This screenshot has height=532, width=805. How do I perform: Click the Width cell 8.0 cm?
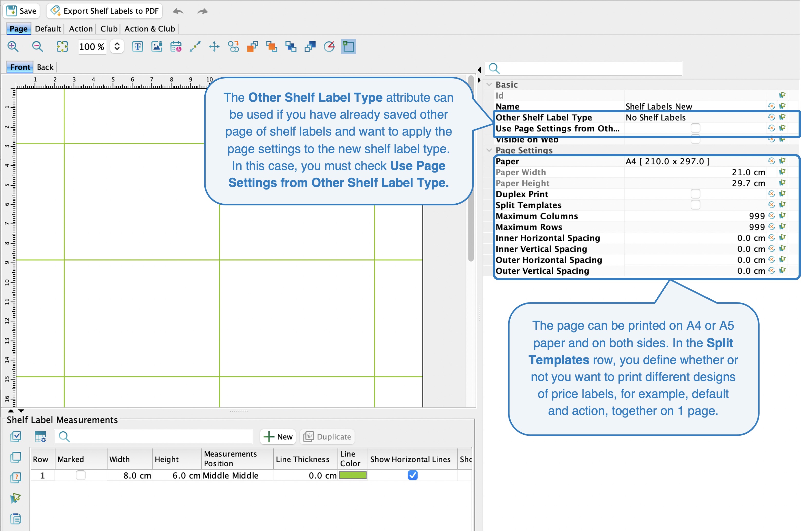pos(130,475)
